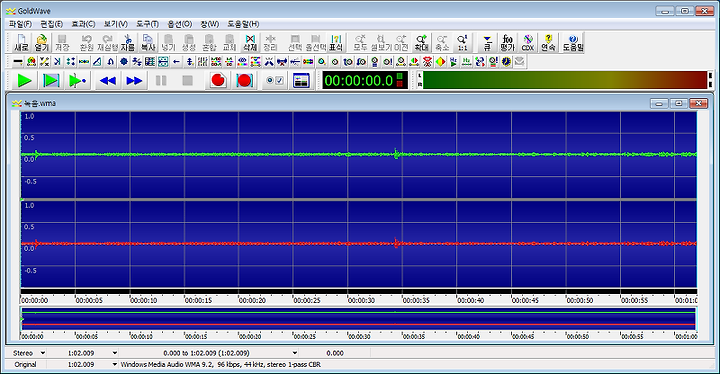Expand the length 1:02.009 dropdown beside Stereo
The image size is (720, 374).
point(115,353)
